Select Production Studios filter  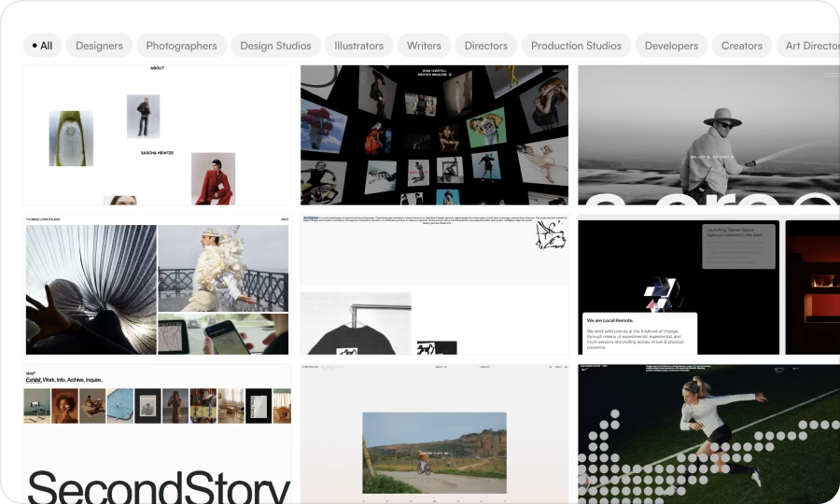pyautogui.click(x=576, y=46)
